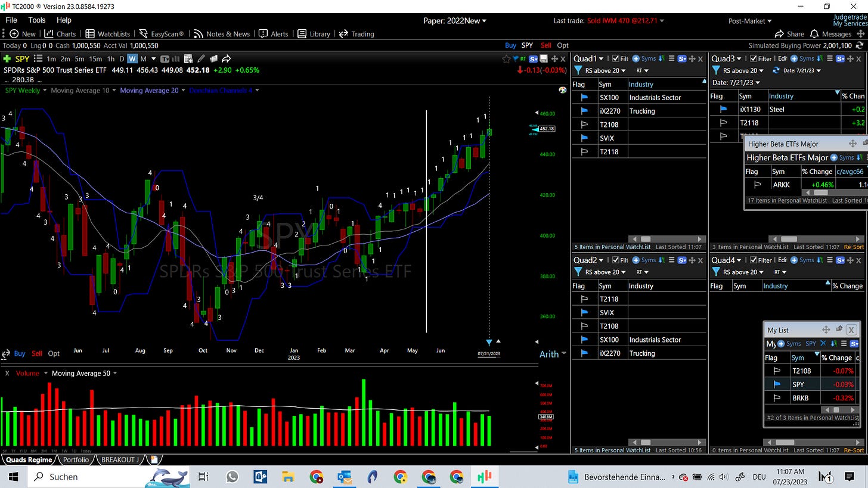Click the pop-out icon in My List header
Viewport: 868px width, 488px height.
click(839, 329)
